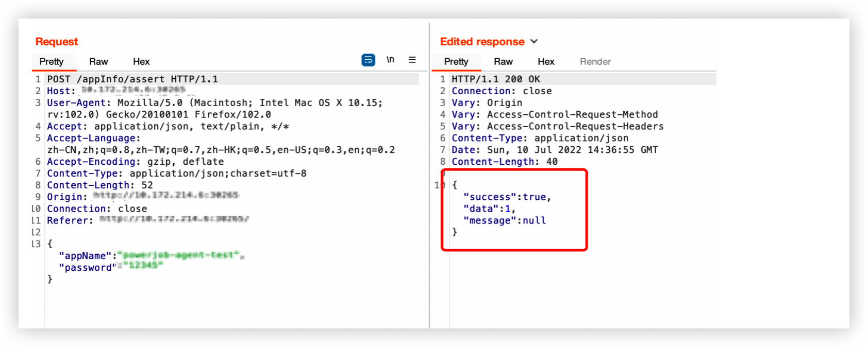Screen dimensions: 868x347
Task: Click the Connection: close line in response
Action: point(502,91)
